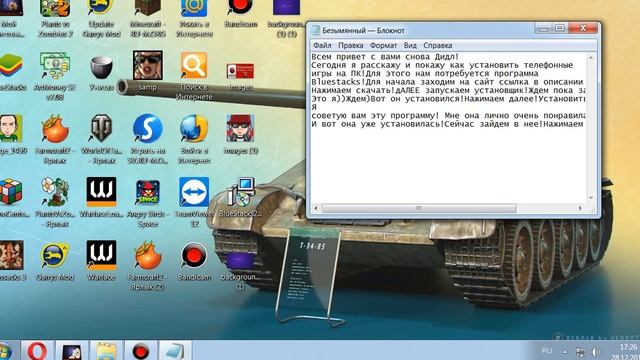Open the Искать в Интернете desktop shortcut

(194, 8)
